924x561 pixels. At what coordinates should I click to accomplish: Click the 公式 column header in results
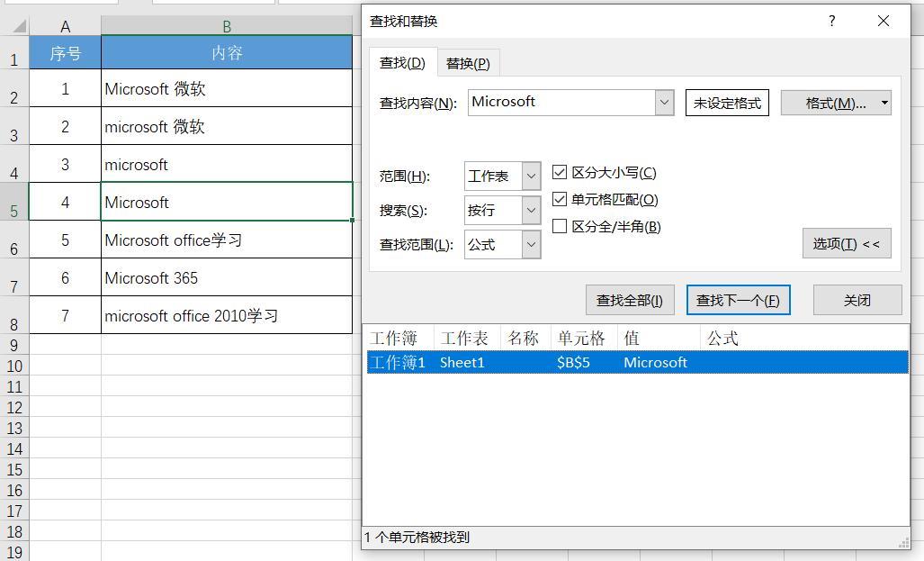[x=722, y=338]
